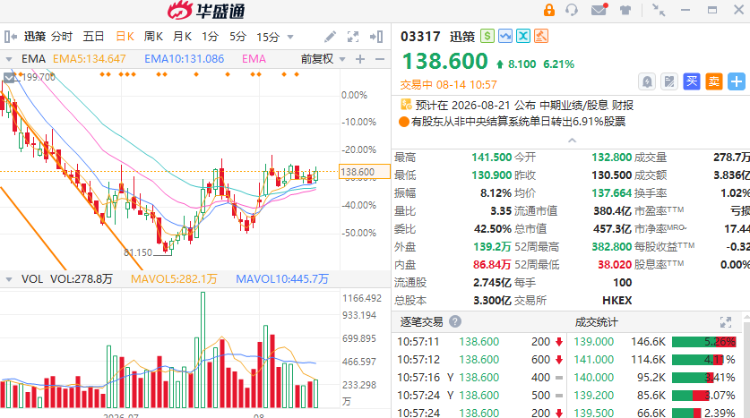Open the messages envelope icon
This screenshot has width=750, height=418.
599,10
